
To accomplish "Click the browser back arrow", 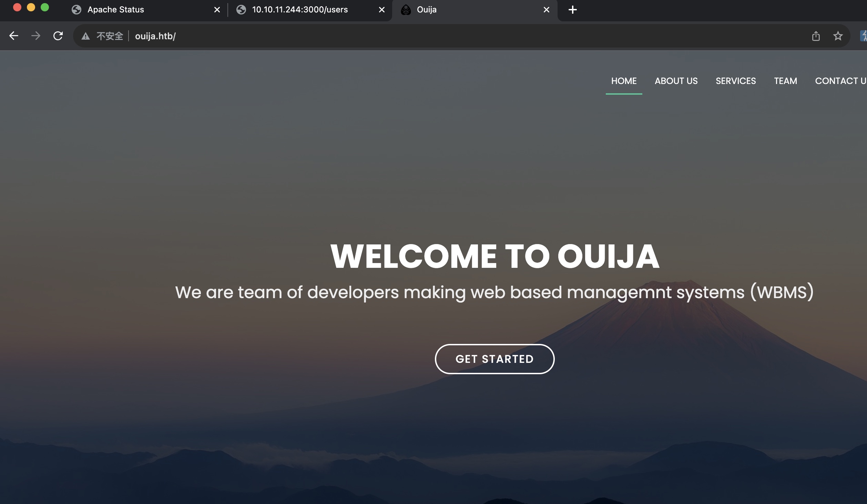I will [14, 36].
